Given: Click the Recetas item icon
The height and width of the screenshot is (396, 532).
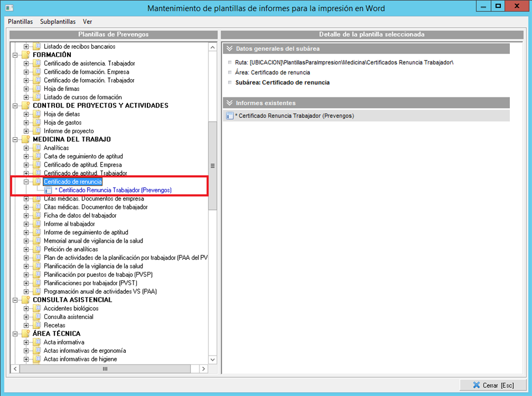Looking at the screenshot, I should tap(37, 325).
